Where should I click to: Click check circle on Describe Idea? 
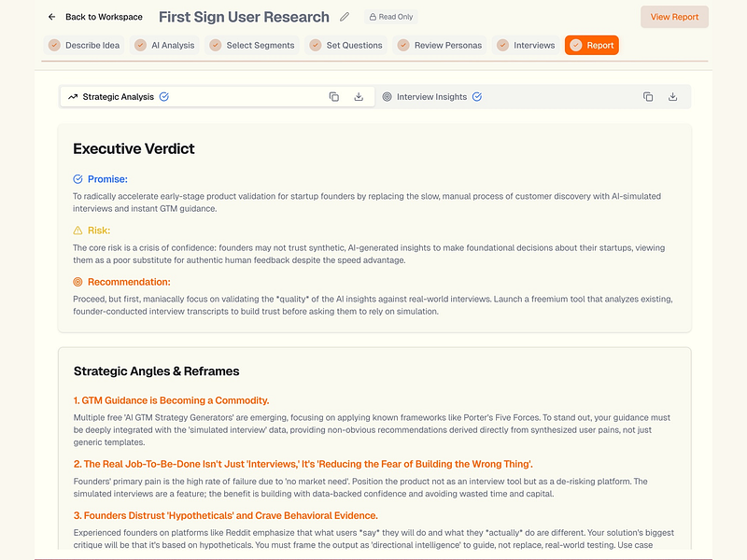pos(54,45)
